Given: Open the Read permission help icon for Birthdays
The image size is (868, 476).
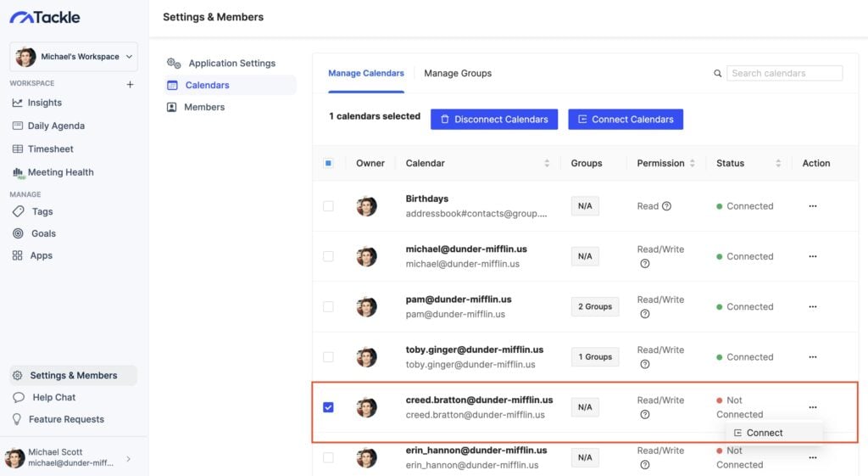Looking at the screenshot, I should 666,206.
